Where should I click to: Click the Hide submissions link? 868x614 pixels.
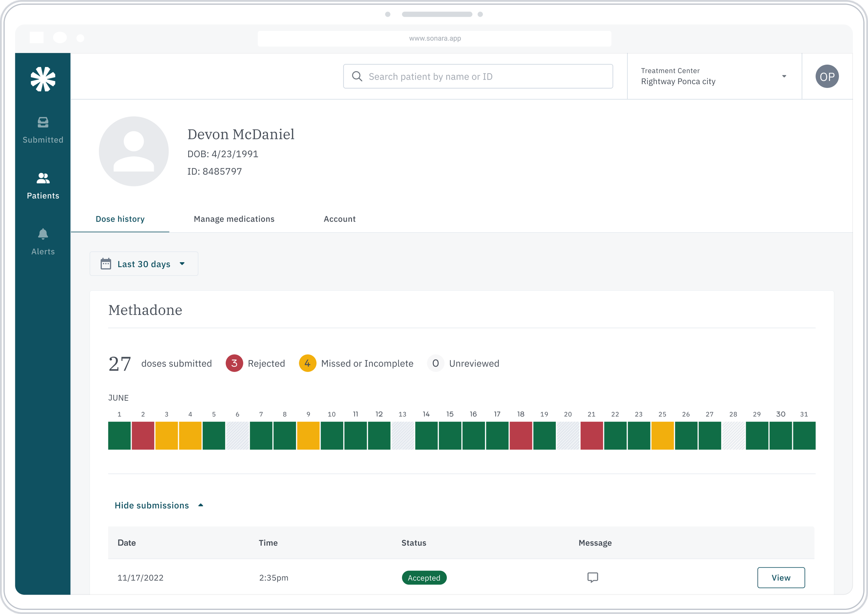[152, 505]
